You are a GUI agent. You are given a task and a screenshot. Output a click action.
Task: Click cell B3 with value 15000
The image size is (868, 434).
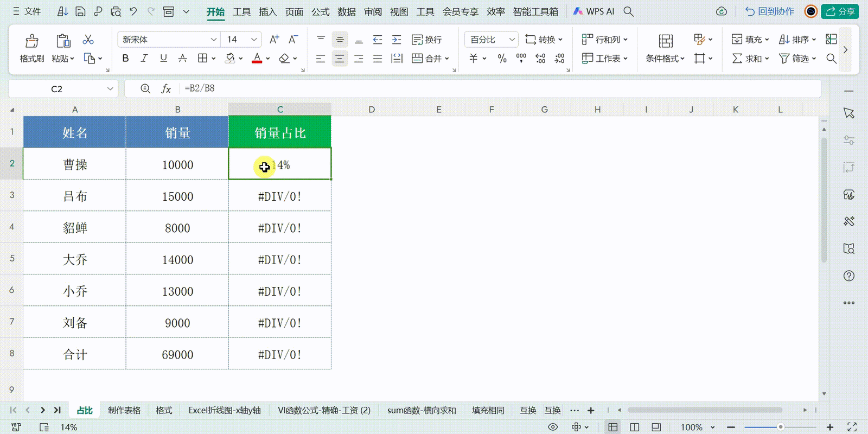tap(177, 196)
